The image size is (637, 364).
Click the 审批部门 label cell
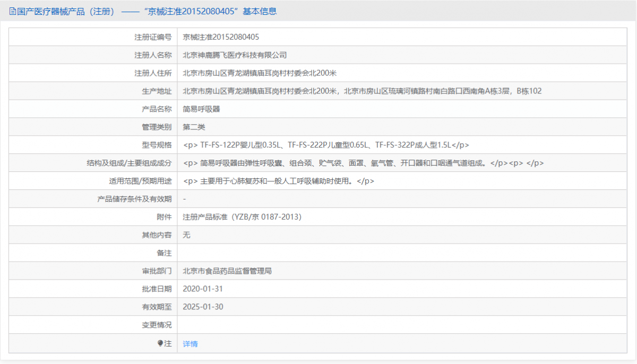pyautogui.click(x=93, y=271)
